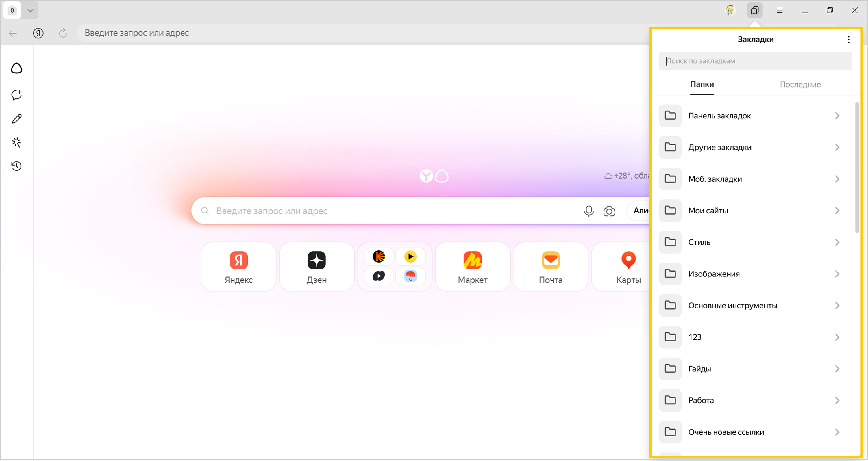Expand Основные инструменты with its chevron
The image size is (868, 461).
(837, 306)
